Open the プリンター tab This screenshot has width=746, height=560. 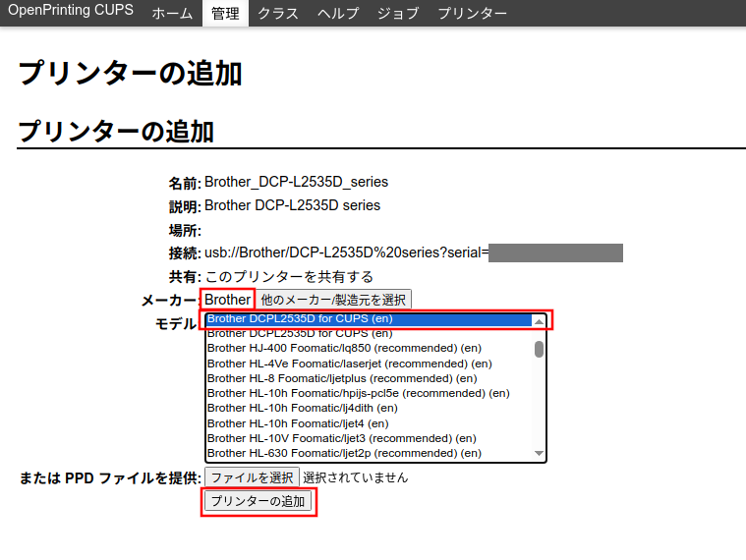coord(473,13)
